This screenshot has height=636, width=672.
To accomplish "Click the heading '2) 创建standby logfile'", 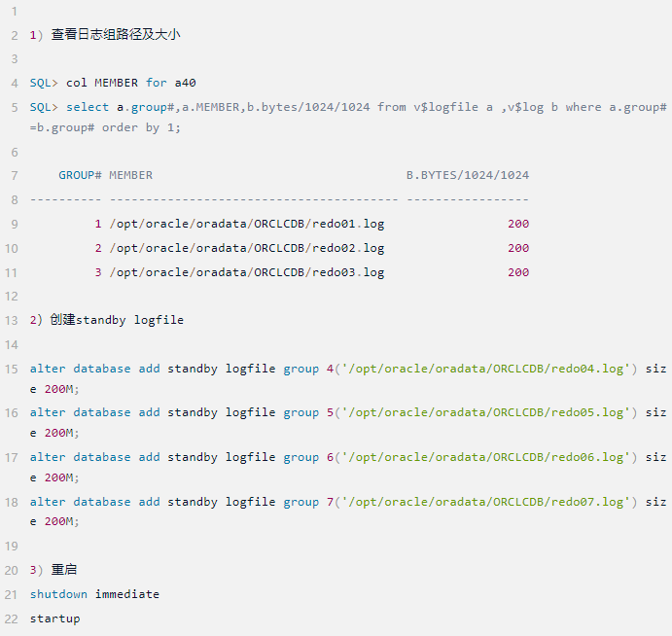I will coord(107,320).
